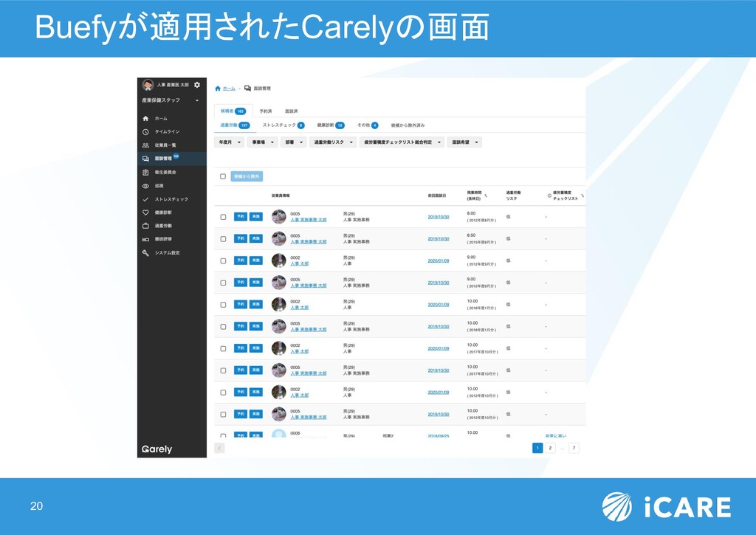The image size is (756, 535).
Task: Open the gear settings icon beside the user name
Action: pyautogui.click(x=196, y=85)
